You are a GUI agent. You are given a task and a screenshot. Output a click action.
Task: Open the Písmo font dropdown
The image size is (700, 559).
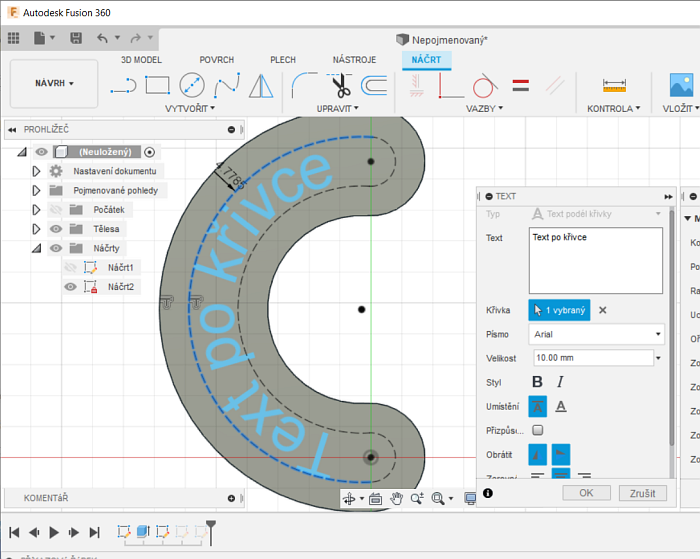tap(597, 334)
